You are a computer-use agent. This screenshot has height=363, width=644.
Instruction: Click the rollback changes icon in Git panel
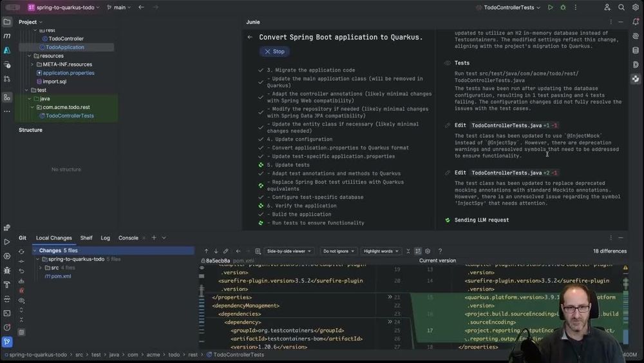pyautogui.click(x=21, y=271)
